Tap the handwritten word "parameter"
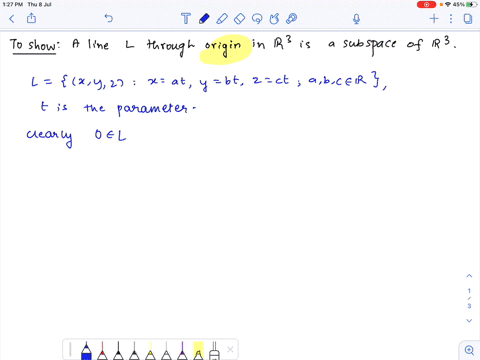480x360 pixels. pyautogui.click(x=152, y=109)
